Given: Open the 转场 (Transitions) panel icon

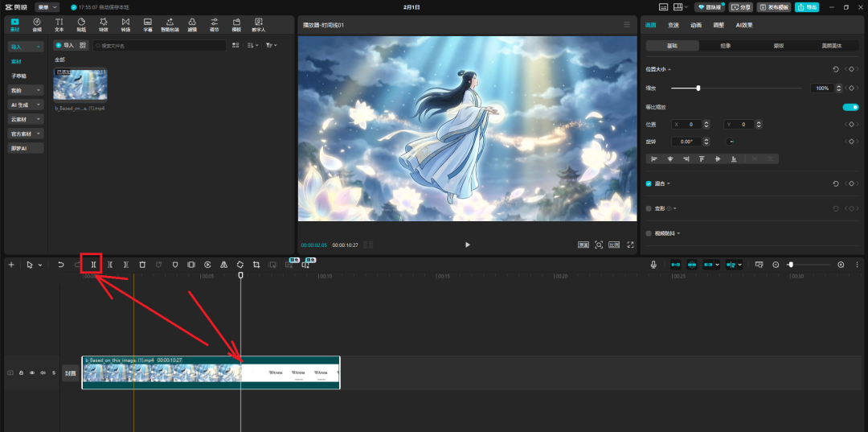Looking at the screenshot, I should 125,24.
